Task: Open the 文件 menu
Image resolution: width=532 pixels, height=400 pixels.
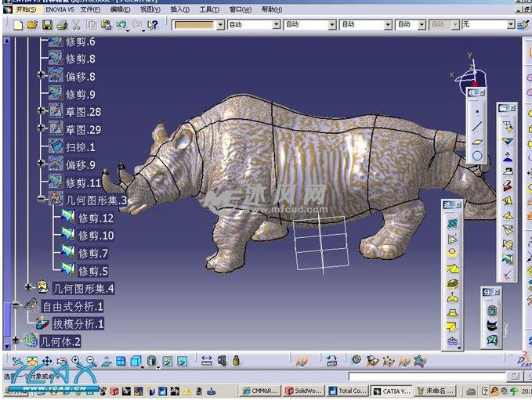Action: point(90,9)
